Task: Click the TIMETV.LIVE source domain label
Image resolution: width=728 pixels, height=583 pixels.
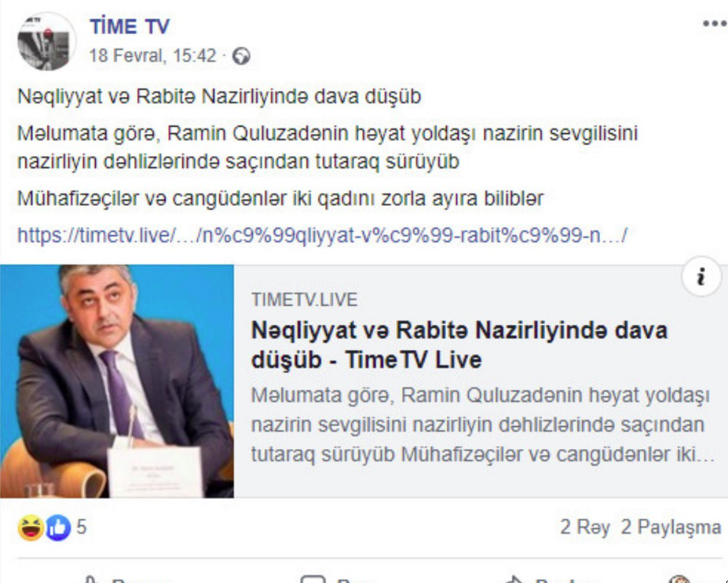Action: coord(304,300)
